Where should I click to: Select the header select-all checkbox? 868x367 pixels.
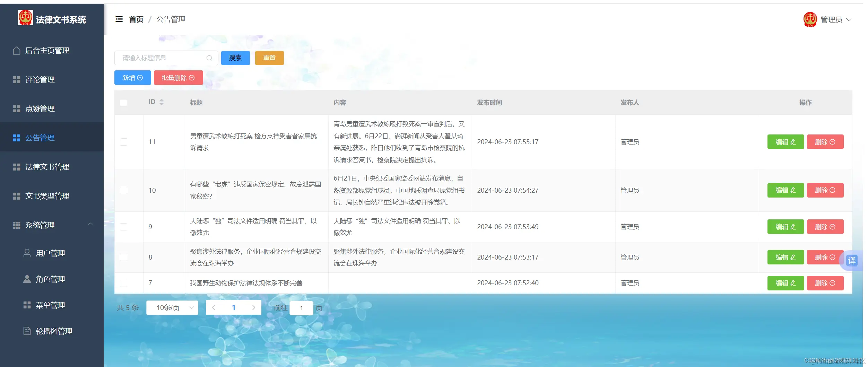tap(123, 103)
